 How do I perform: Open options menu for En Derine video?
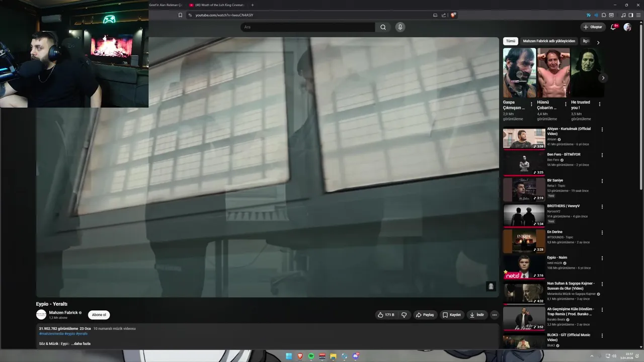click(602, 233)
